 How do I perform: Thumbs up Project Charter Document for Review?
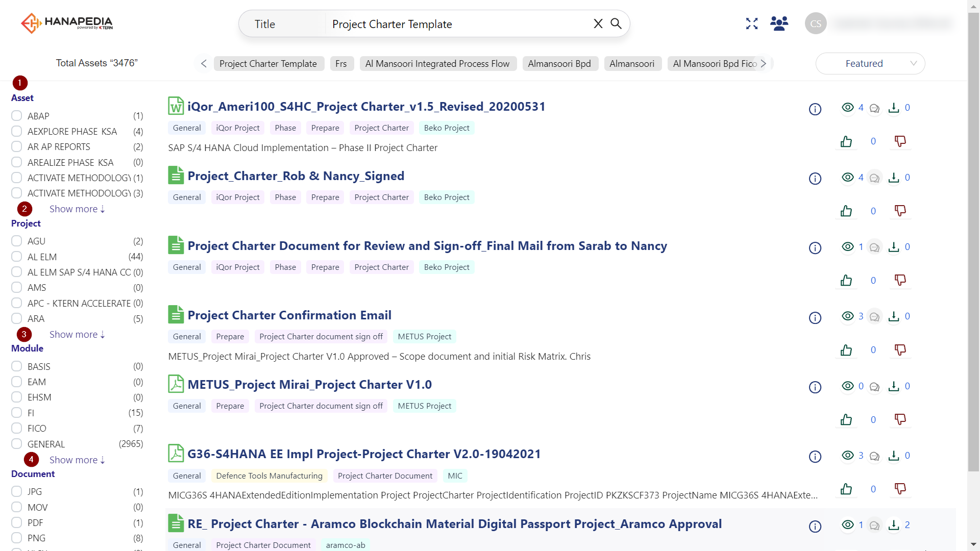(846, 280)
